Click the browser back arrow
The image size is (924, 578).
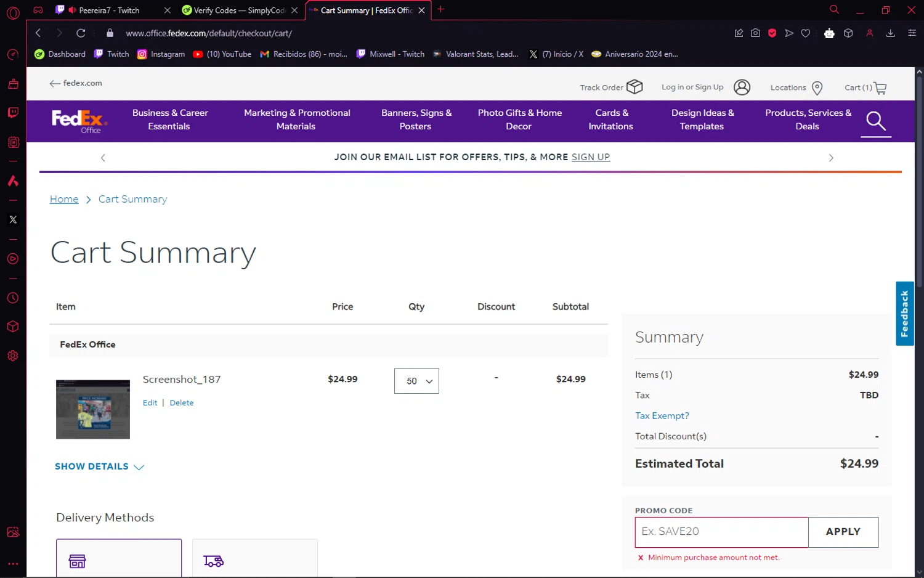(x=38, y=33)
